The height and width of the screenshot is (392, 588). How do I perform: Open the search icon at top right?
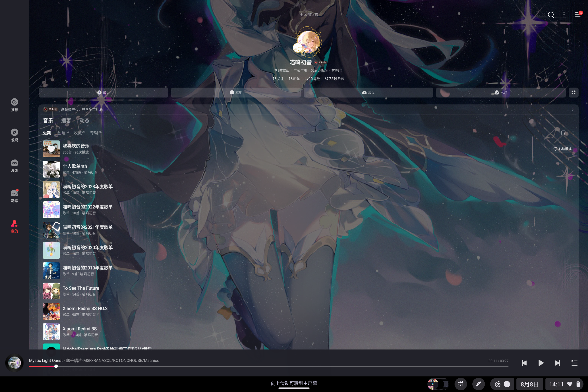tap(551, 15)
